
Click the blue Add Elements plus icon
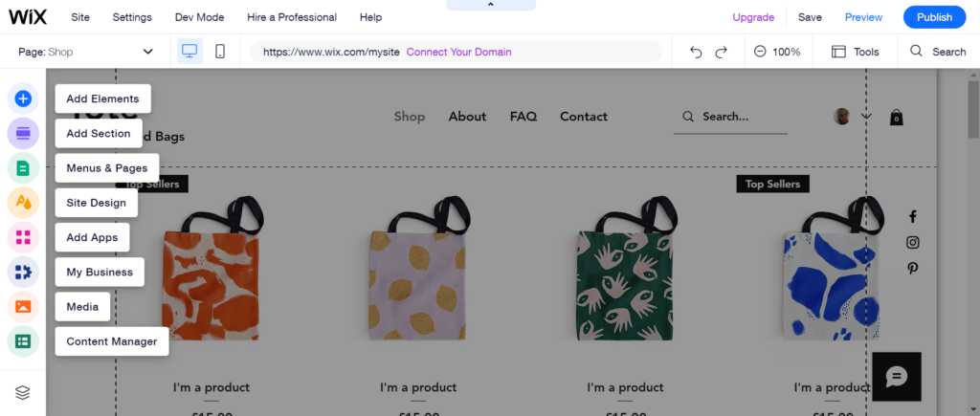pos(23,98)
